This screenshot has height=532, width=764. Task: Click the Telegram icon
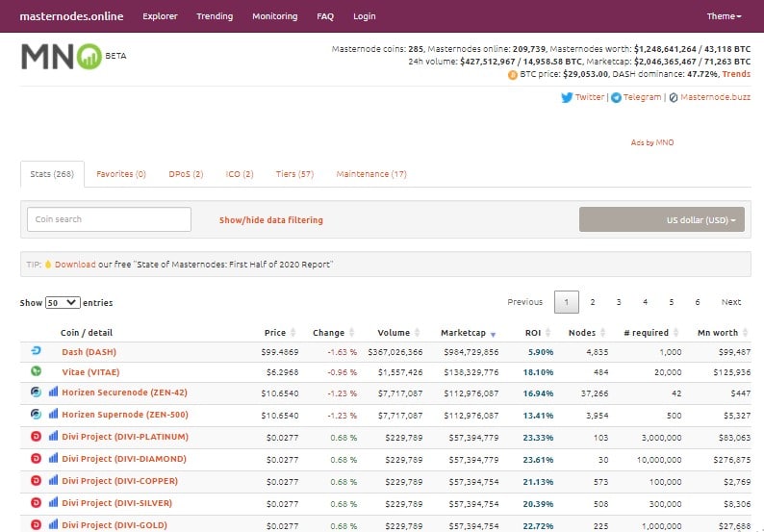[x=617, y=97]
